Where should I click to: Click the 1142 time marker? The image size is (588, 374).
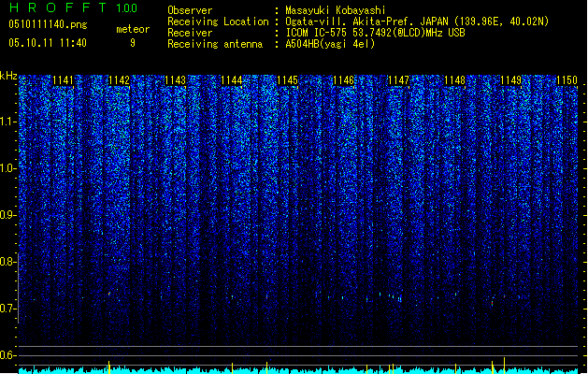(x=119, y=80)
